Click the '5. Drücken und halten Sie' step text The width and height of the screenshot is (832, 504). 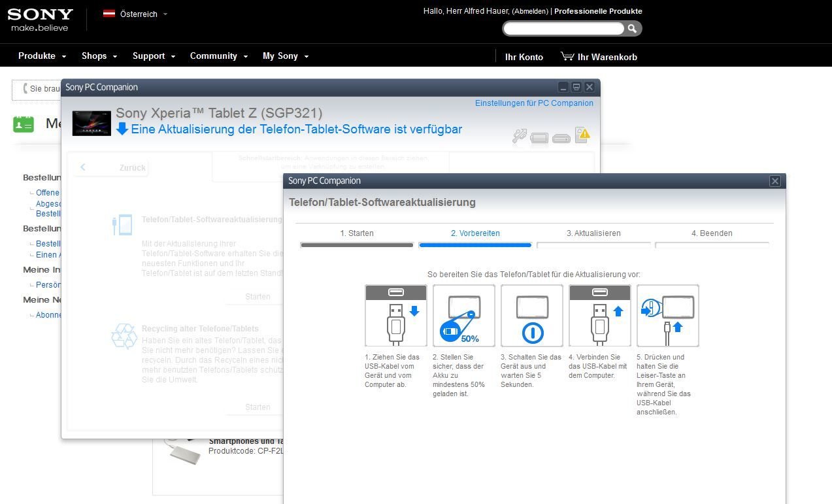click(x=663, y=384)
